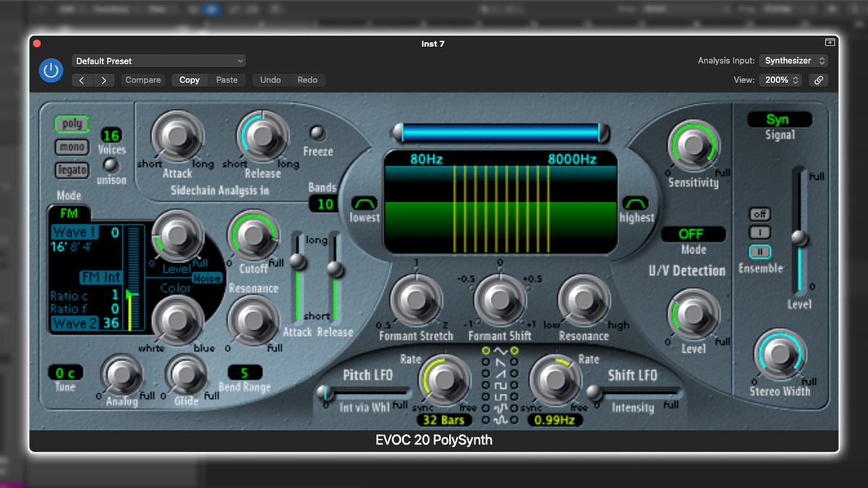Screen dimensions: 868x488
Task: Select the sine waveform for Pitch LFO
Action: (485, 351)
